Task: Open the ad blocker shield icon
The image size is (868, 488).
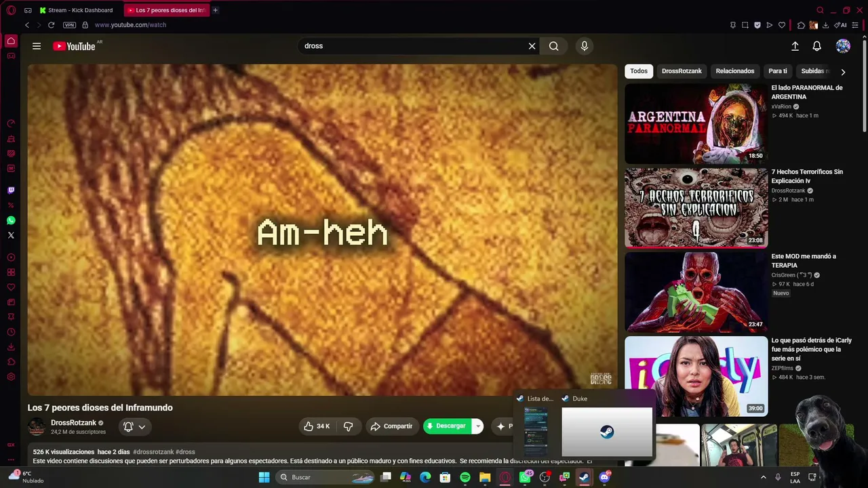Action: pyautogui.click(x=757, y=25)
